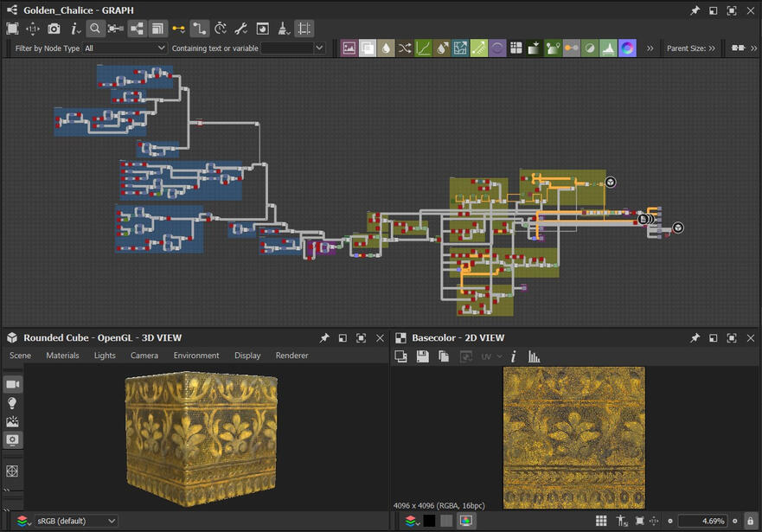Show histogram in the 2D view toolbar

pyautogui.click(x=534, y=356)
